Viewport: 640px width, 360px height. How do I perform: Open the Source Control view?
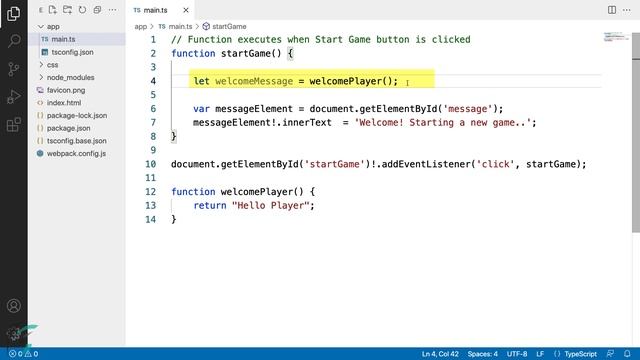tap(13, 69)
